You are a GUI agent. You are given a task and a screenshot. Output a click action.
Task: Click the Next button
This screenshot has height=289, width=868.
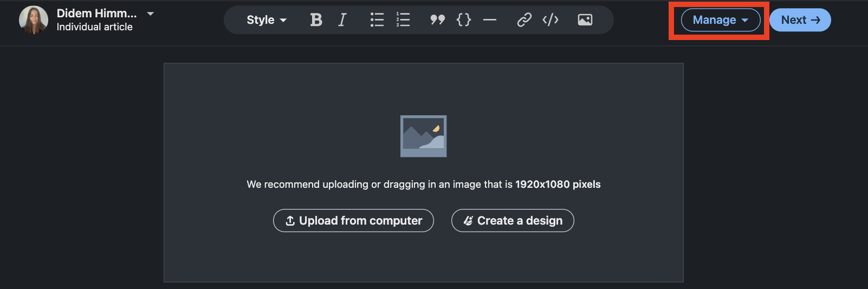[x=800, y=20]
